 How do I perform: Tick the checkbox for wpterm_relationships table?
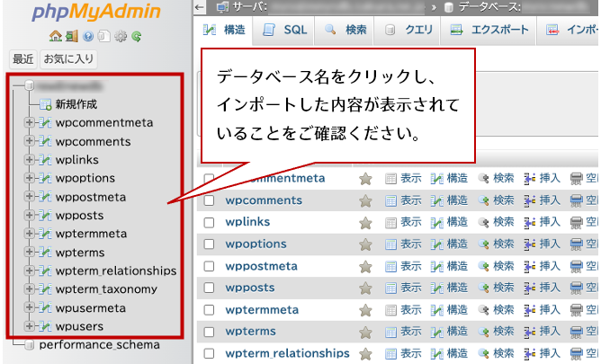coord(209,353)
